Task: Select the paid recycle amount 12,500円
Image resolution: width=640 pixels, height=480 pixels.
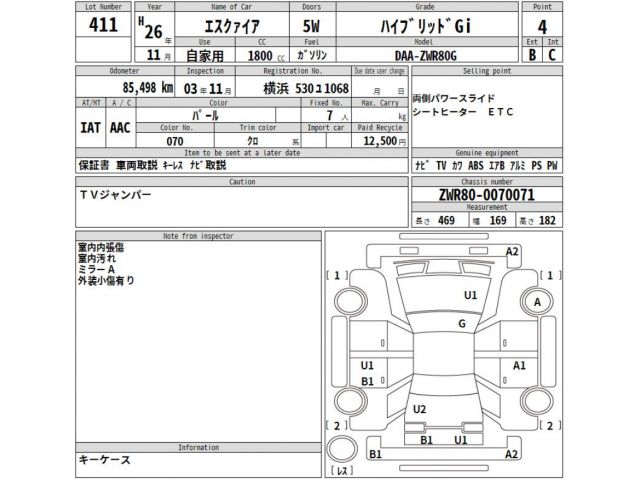Action: pos(384,141)
